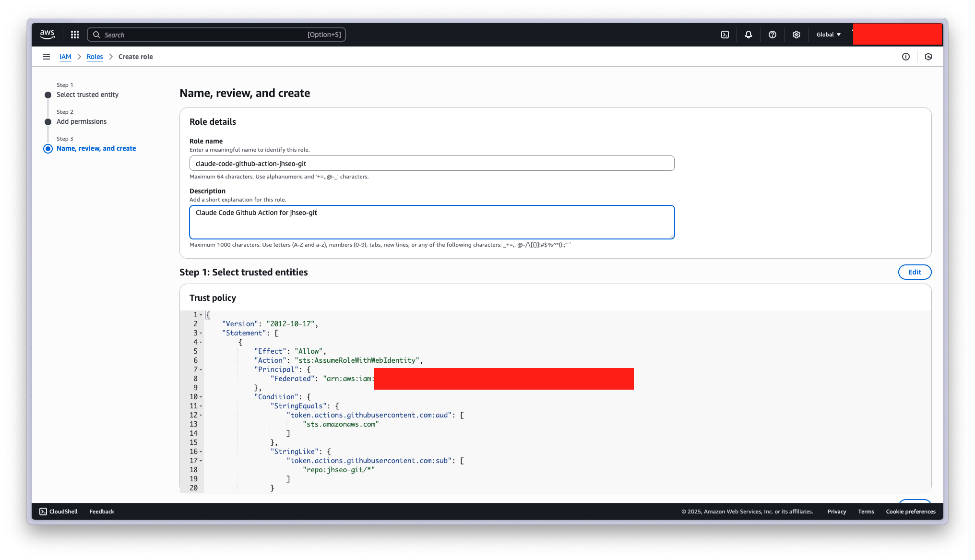This screenshot has width=975, height=560.
Task: Collapse line 3 Statement fold arrow
Action: pyautogui.click(x=201, y=333)
